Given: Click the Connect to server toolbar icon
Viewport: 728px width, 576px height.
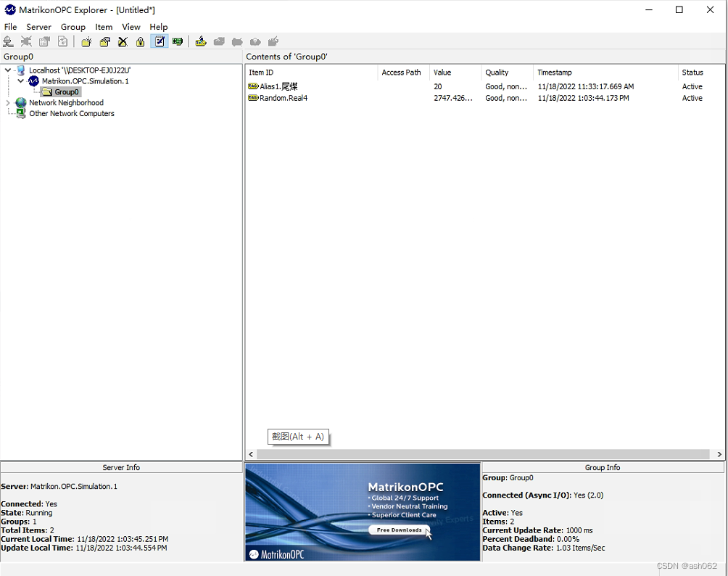Looking at the screenshot, I should coord(9,42).
